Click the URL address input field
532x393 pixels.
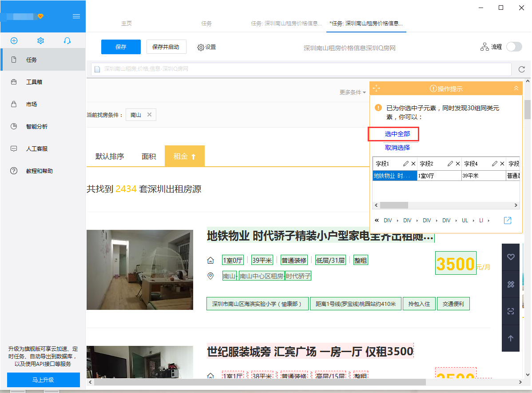click(301, 69)
